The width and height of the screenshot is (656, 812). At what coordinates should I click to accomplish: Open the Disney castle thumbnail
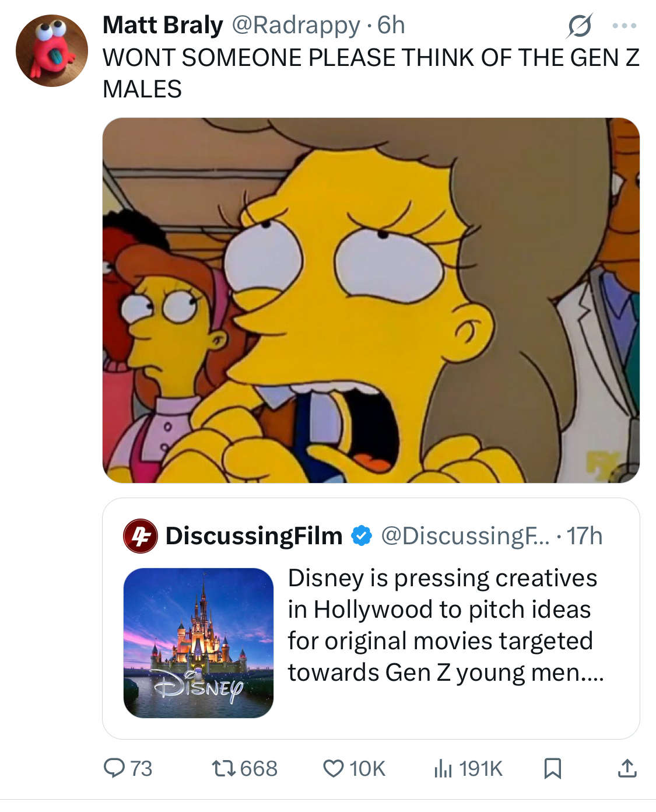click(198, 643)
